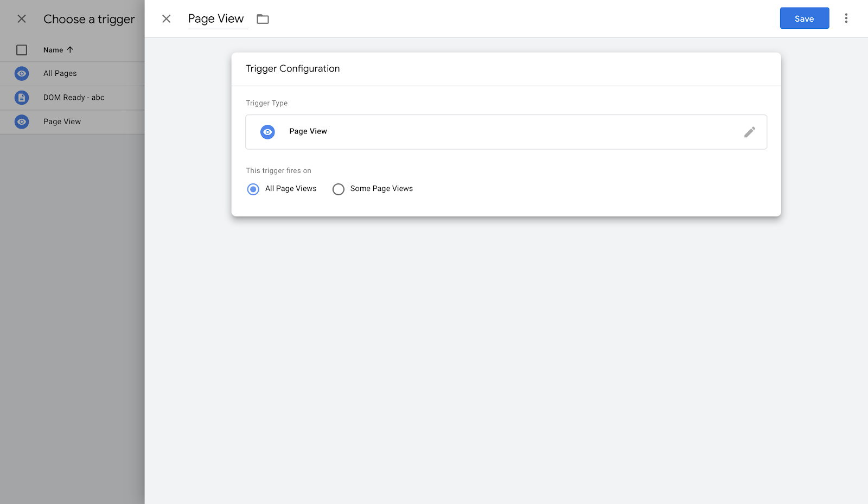868x504 pixels.
Task: Click the blue eye icon in Trigger Type box
Action: pos(267,132)
